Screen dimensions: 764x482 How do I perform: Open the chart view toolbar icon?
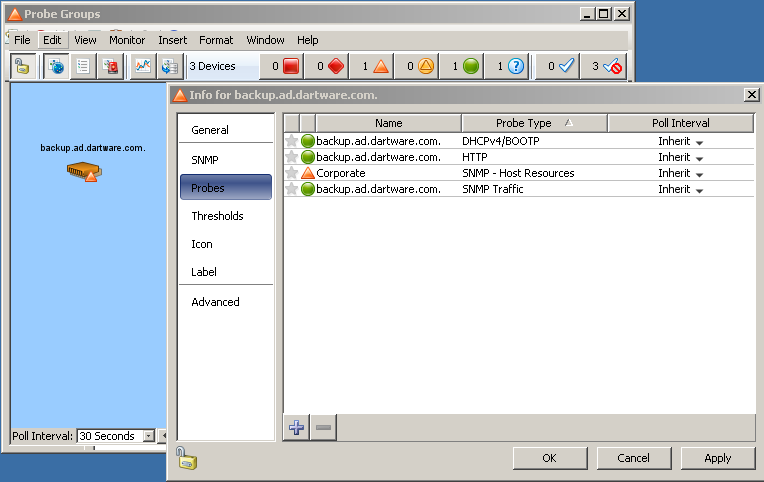coord(142,67)
